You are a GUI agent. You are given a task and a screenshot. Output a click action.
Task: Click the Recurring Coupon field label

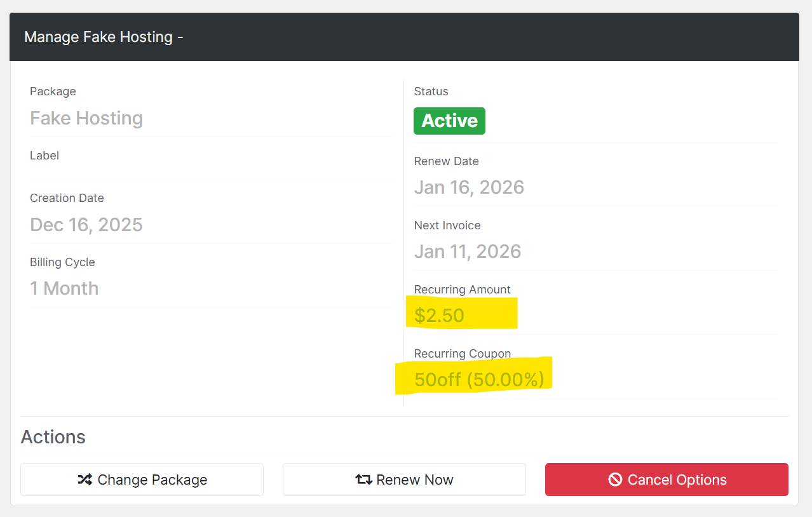coord(463,354)
